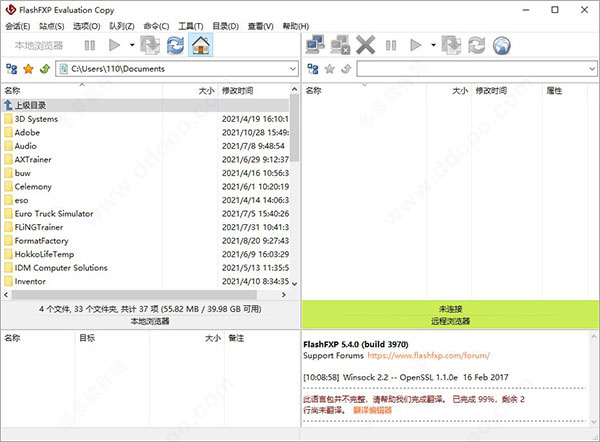Image resolution: width=600 pixels, height=442 pixels.
Task: Open the 翻译编辑器 link
Action: click(x=372, y=410)
